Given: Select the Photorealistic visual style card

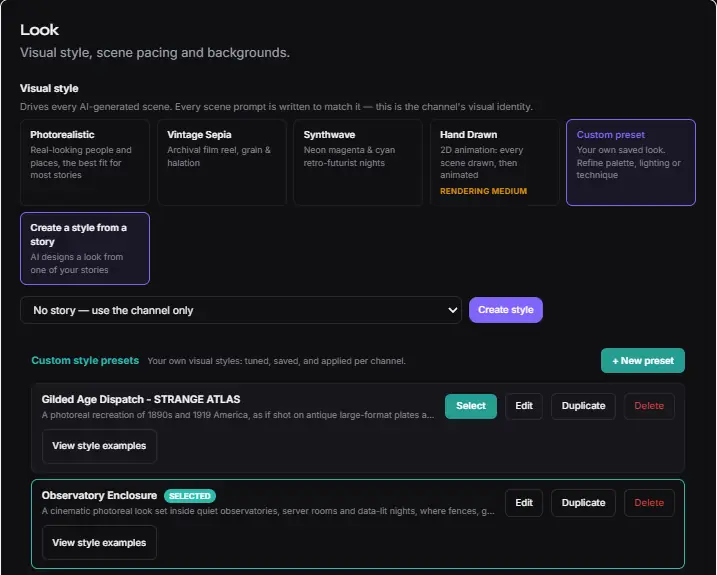Looking at the screenshot, I should (x=85, y=162).
